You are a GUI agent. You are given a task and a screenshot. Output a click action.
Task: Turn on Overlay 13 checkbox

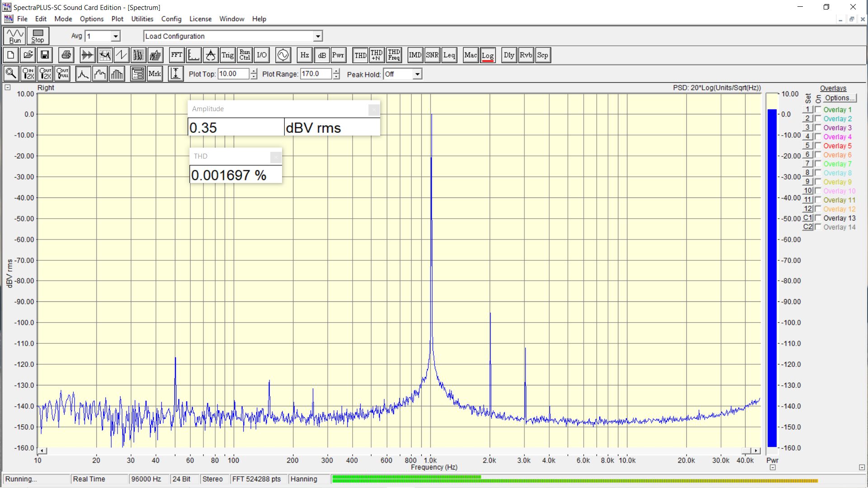(x=818, y=218)
